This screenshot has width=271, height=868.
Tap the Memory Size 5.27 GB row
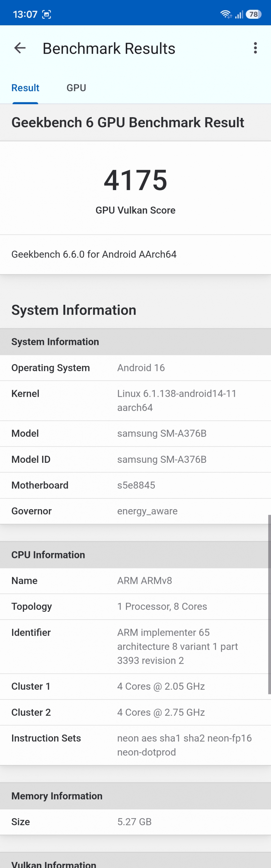[135, 822]
